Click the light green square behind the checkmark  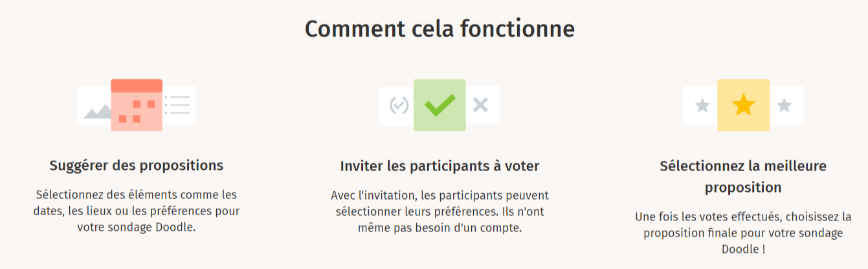440,105
